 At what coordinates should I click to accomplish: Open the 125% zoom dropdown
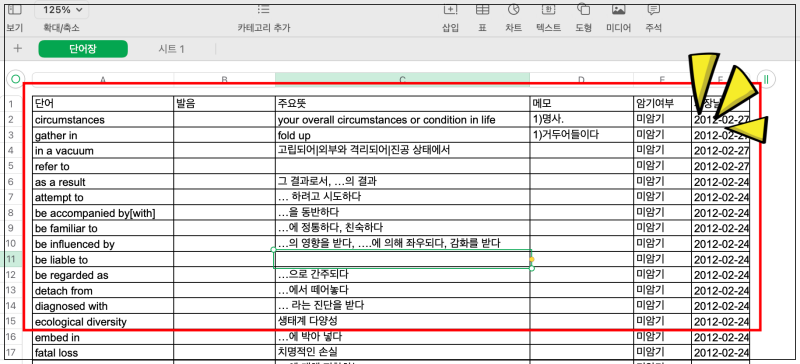(62, 10)
